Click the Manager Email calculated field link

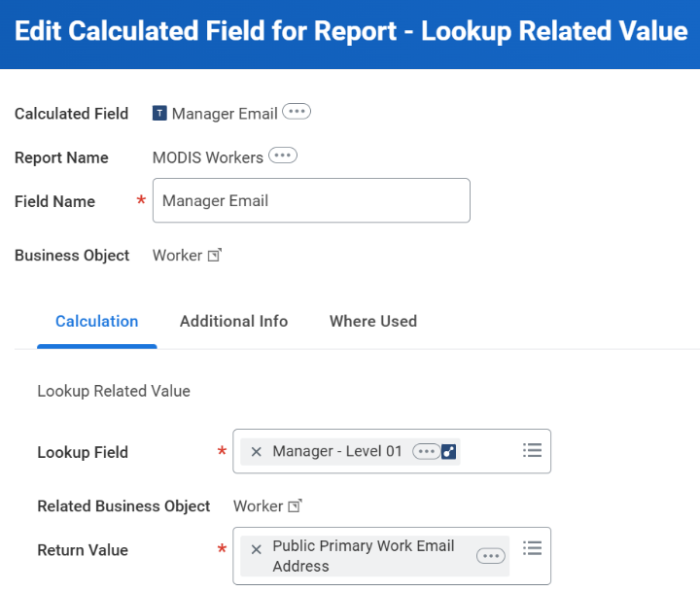[225, 114]
